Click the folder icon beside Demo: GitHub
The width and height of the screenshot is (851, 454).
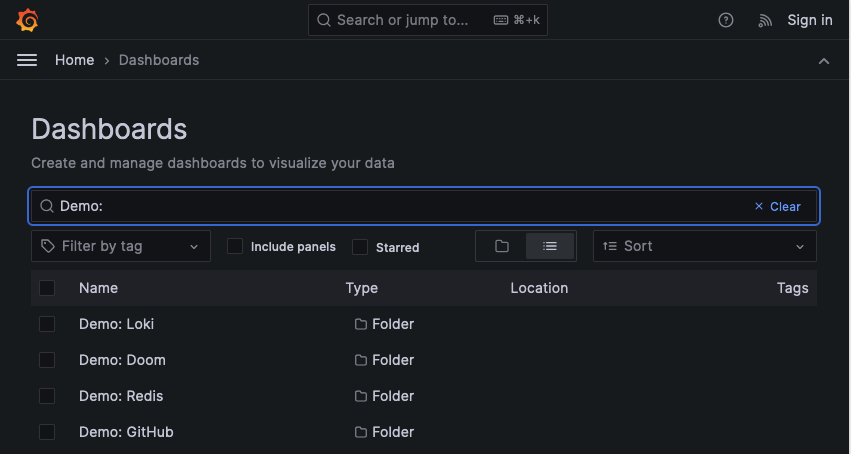click(x=361, y=432)
